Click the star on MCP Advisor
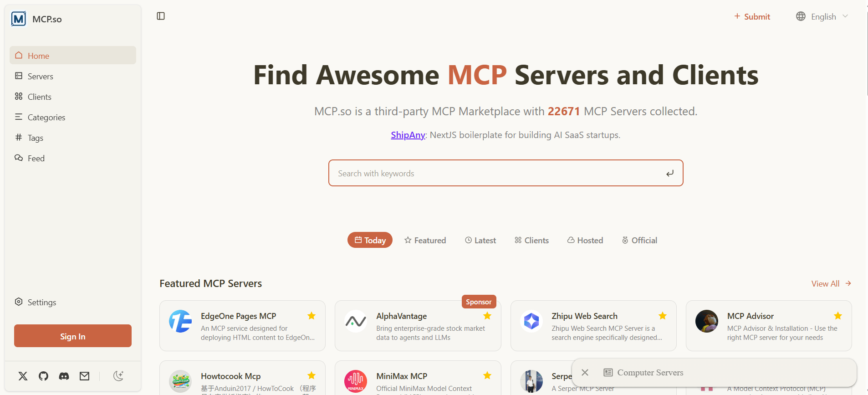This screenshot has width=868, height=395. click(x=838, y=316)
